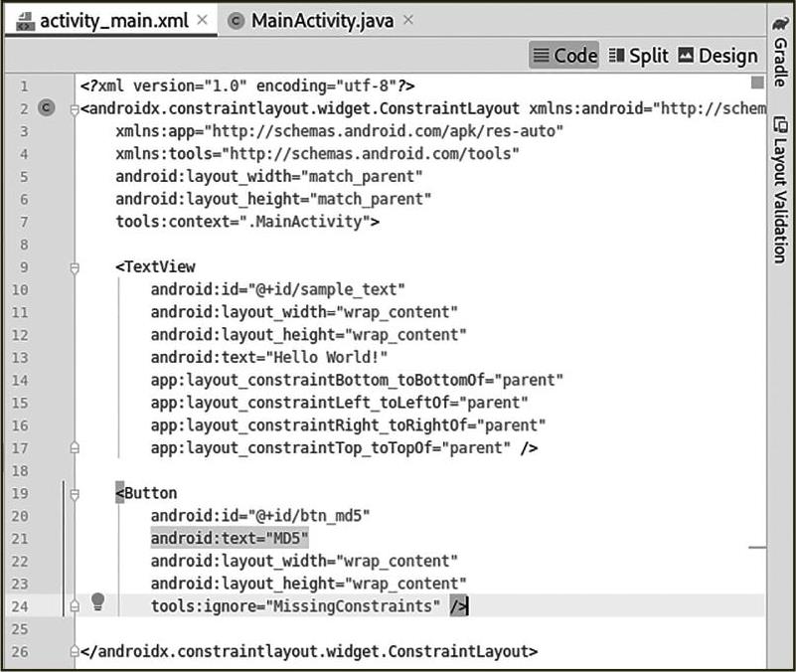
Task: Switch to the MainActivity.java tab
Action: [322, 21]
